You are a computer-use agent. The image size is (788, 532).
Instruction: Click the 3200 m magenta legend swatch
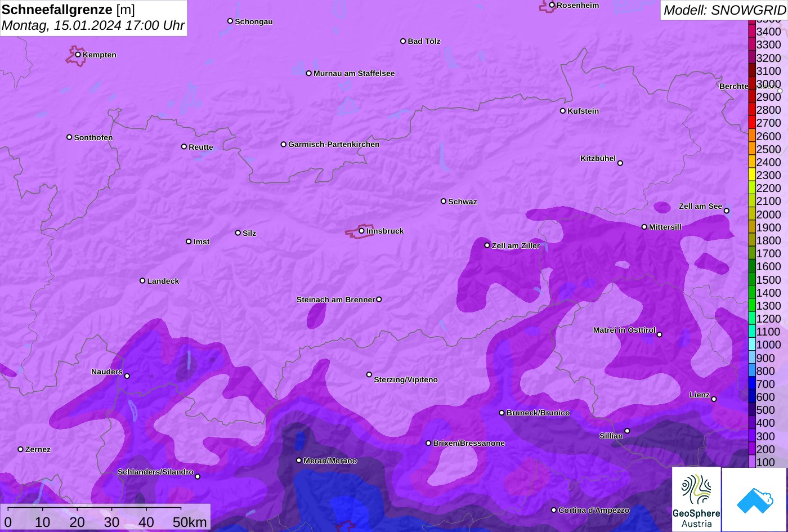(x=752, y=57)
